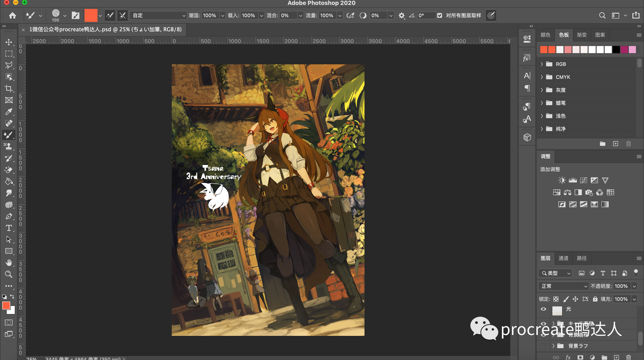Pick the black swatch in the swatches row

click(616, 49)
